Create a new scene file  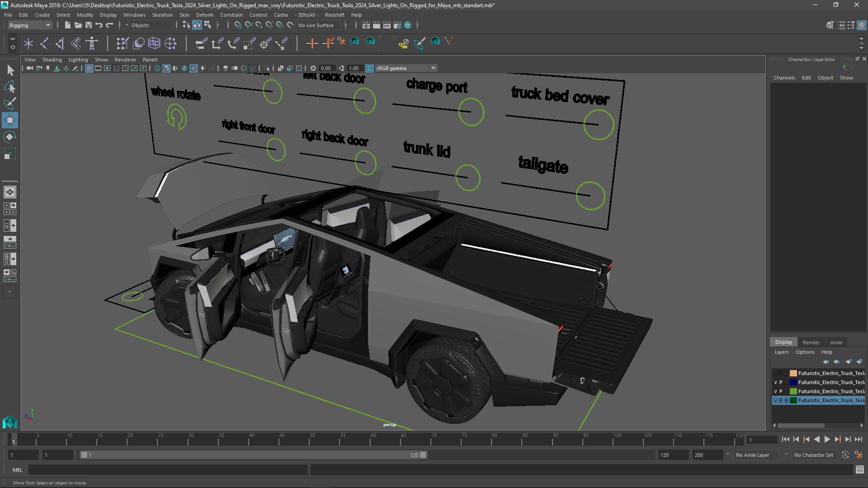tap(67, 25)
